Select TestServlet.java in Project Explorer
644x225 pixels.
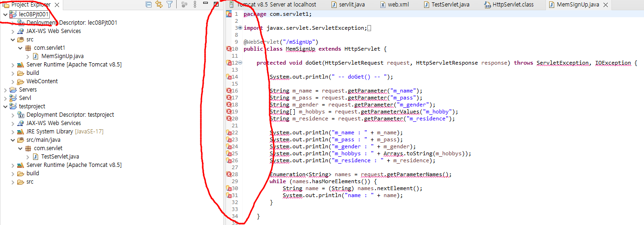60,156
